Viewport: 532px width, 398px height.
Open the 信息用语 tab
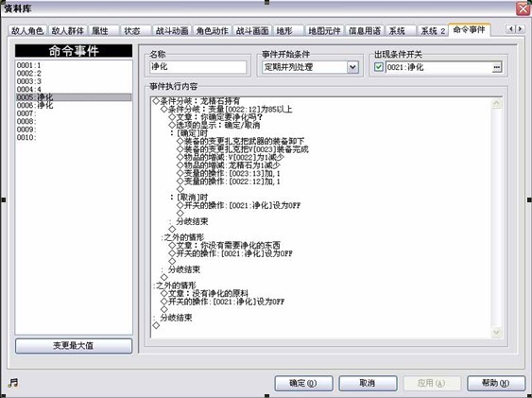[x=365, y=31]
